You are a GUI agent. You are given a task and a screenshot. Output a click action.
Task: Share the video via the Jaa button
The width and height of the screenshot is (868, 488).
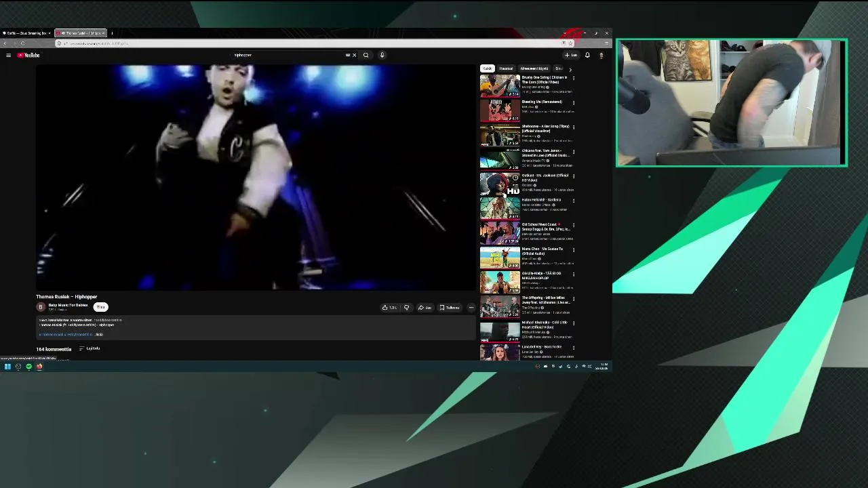425,308
